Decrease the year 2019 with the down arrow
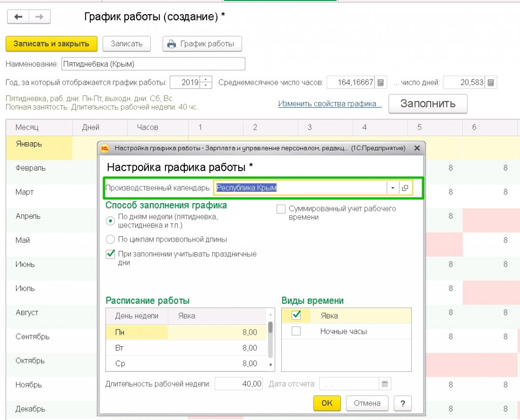 [x=206, y=86]
